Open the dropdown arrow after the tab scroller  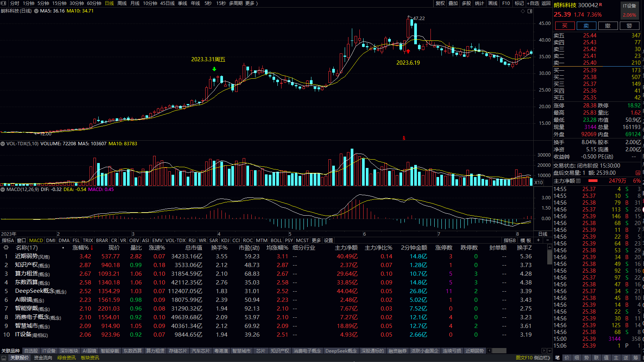(549, 351)
